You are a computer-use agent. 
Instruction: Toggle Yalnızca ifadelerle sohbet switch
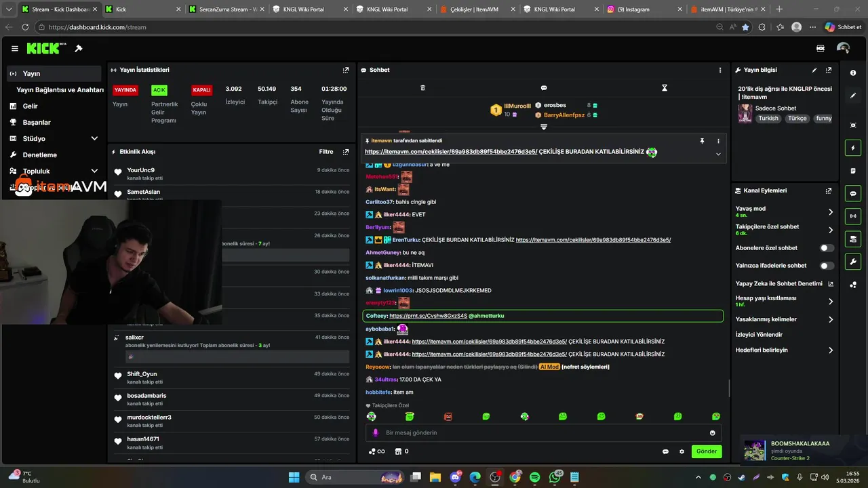[827, 266]
